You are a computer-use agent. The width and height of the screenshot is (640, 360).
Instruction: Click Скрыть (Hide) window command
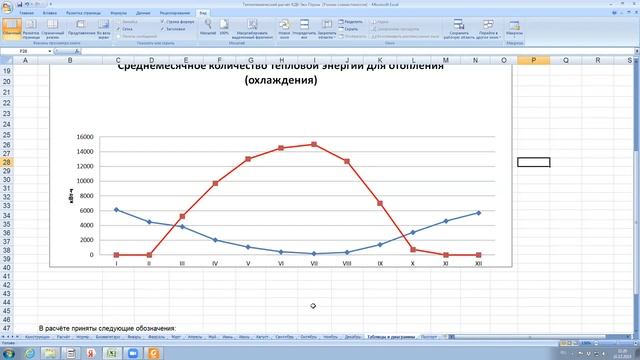pos(348,29)
